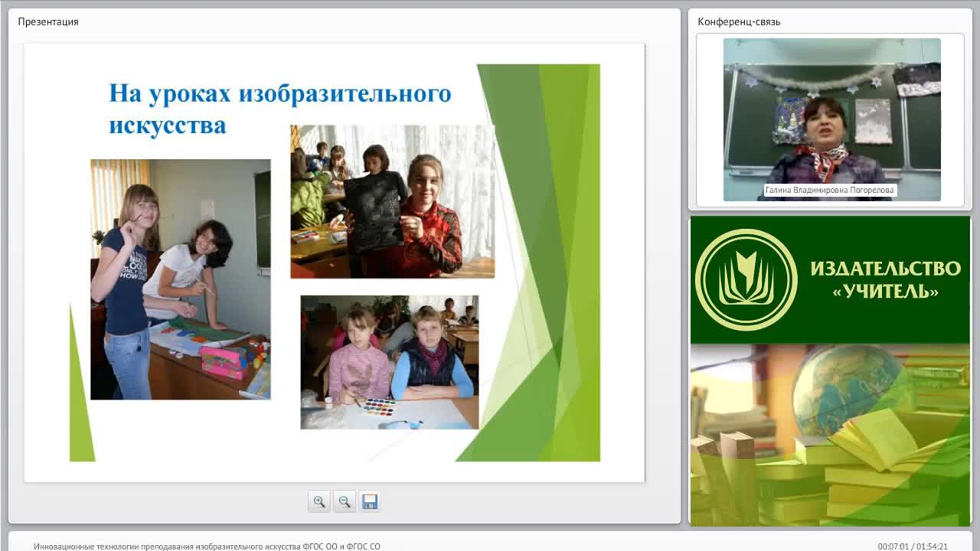Zoom in on the presentation slide
Image resolution: width=980 pixels, height=551 pixels.
(x=319, y=502)
